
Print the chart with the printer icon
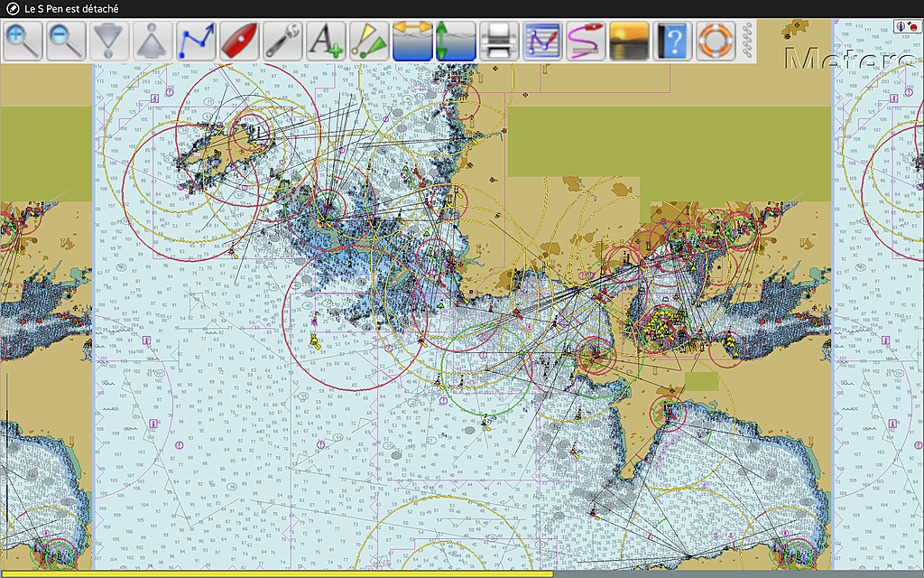click(x=499, y=41)
